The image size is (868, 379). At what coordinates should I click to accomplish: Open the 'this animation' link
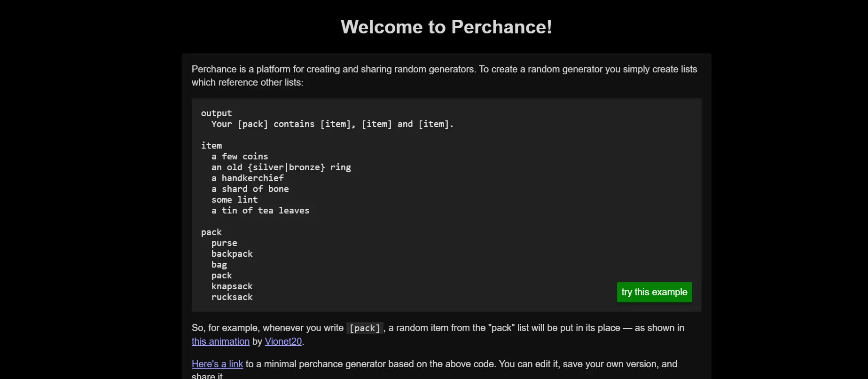coord(220,341)
